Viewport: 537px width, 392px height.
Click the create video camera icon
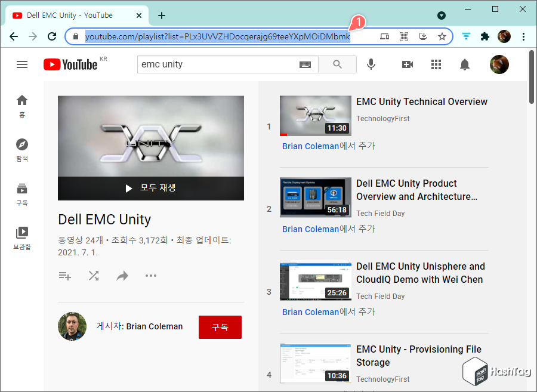tap(407, 64)
